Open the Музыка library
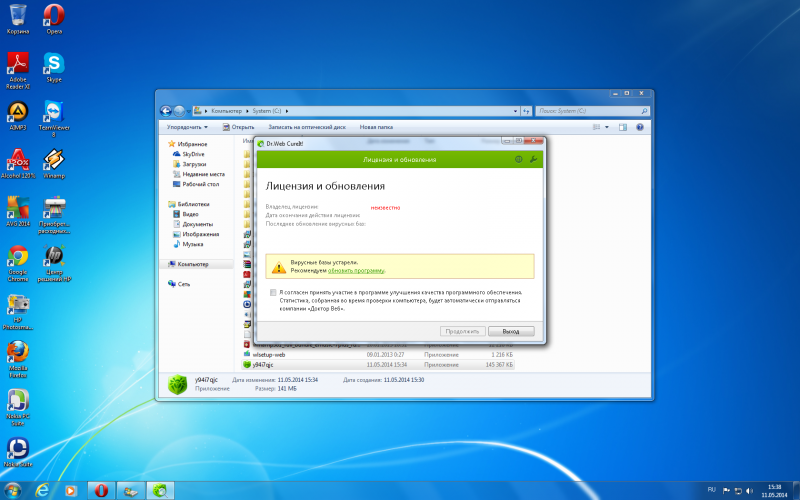 [188, 244]
